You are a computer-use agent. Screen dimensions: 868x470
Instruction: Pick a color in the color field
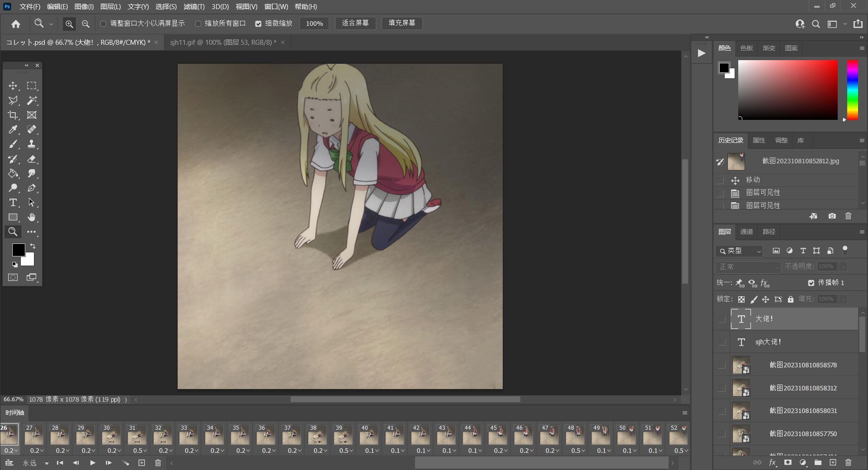tap(788, 90)
